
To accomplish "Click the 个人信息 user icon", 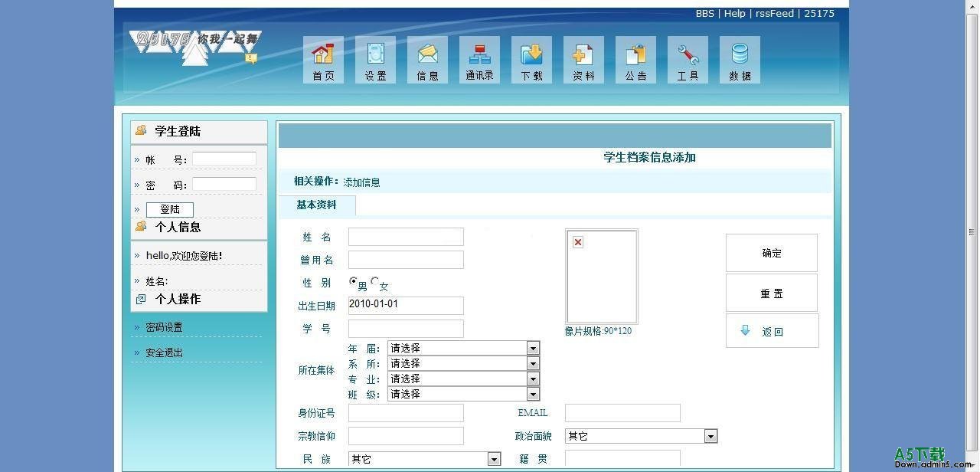I will click(x=141, y=226).
